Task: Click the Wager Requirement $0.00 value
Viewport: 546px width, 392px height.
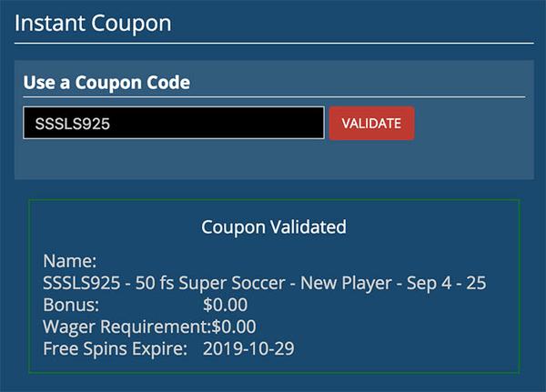Action: click(234, 327)
